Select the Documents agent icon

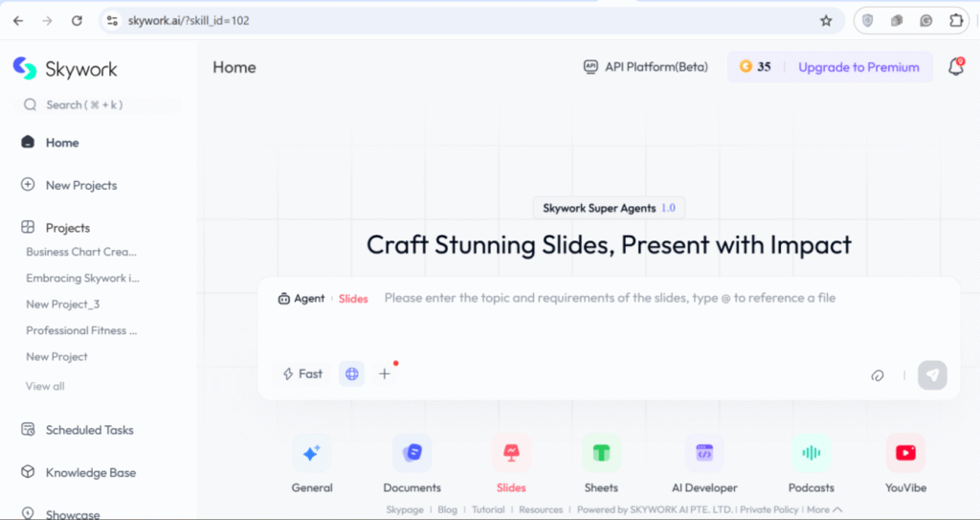pos(412,454)
